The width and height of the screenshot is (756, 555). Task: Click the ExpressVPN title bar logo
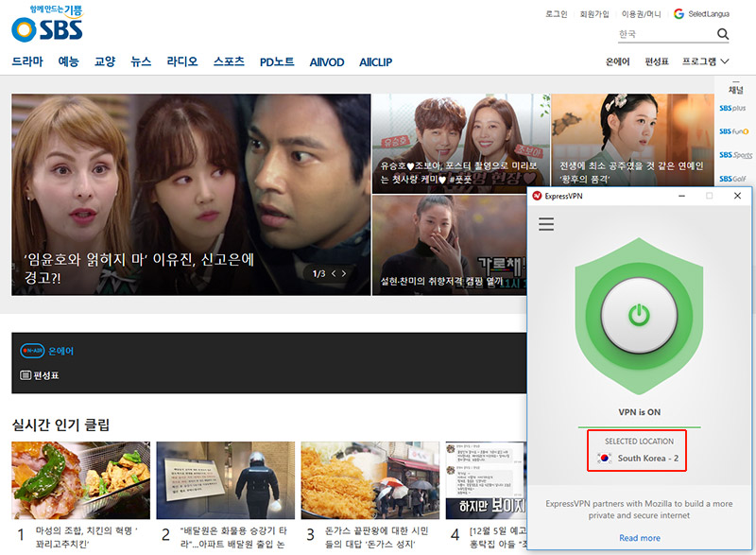[x=537, y=196]
